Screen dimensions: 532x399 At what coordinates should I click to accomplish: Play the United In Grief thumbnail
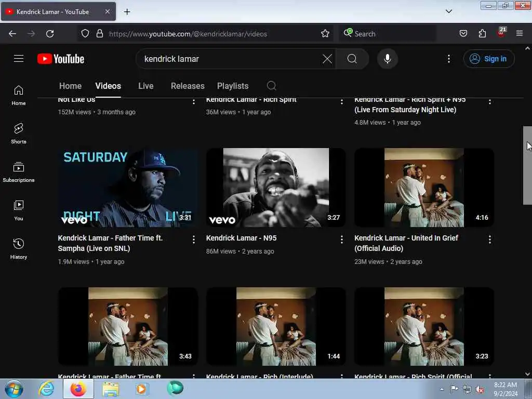pyautogui.click(x=424, y=187)
